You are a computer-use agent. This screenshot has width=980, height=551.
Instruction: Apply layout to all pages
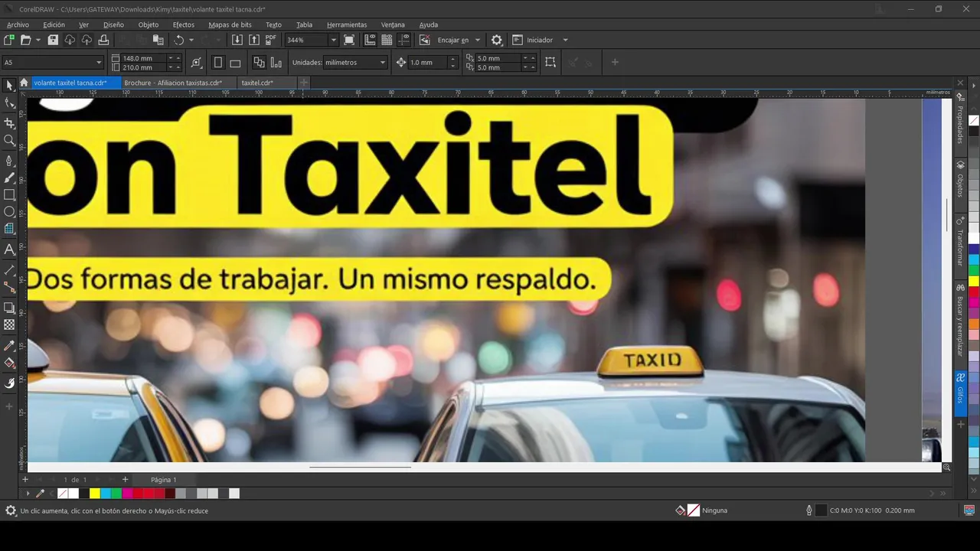click(x=259, y=63)
